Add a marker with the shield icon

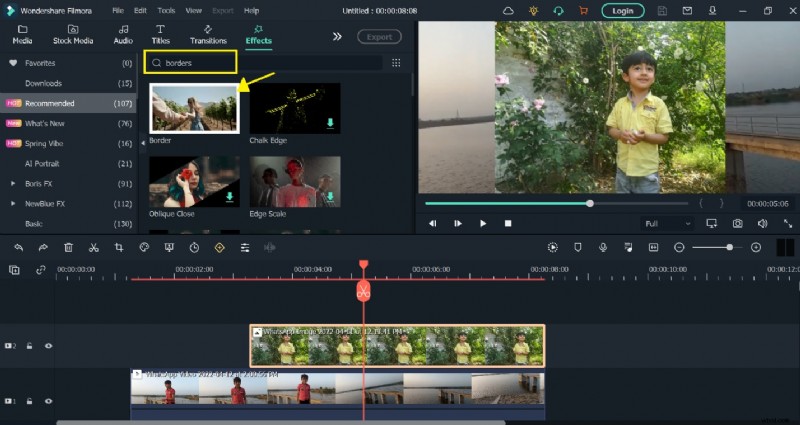click(x=578, y=247)
